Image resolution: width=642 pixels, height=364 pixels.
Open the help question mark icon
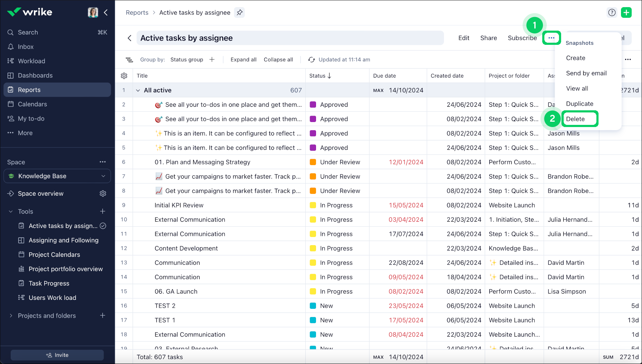click(x=612, y=12)
